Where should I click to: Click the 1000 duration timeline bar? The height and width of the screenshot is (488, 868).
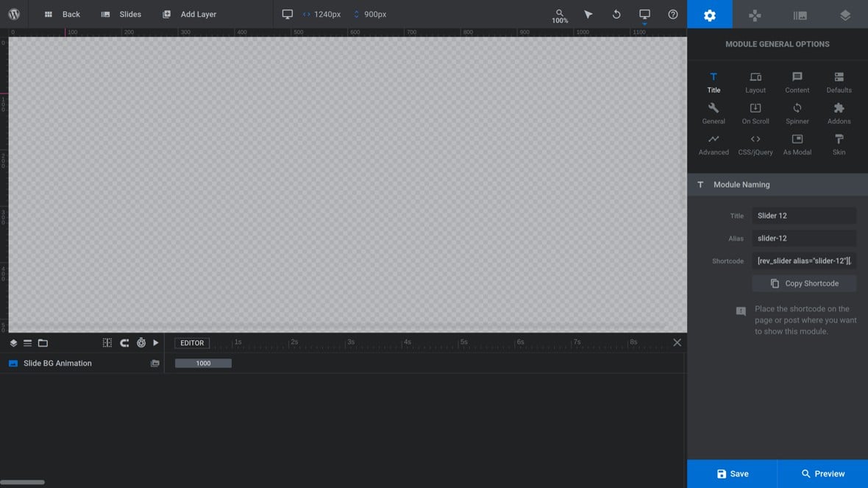(x=203, y=364)
